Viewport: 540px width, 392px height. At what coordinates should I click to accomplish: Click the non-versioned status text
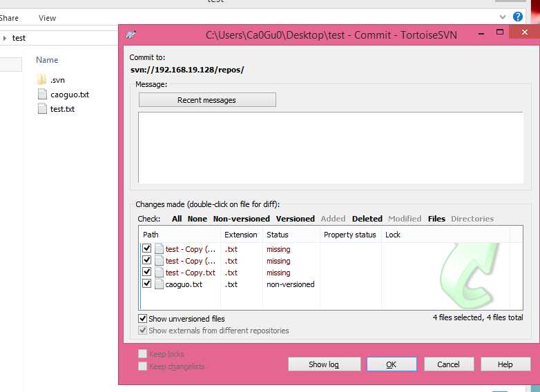[x=290, y=284]
